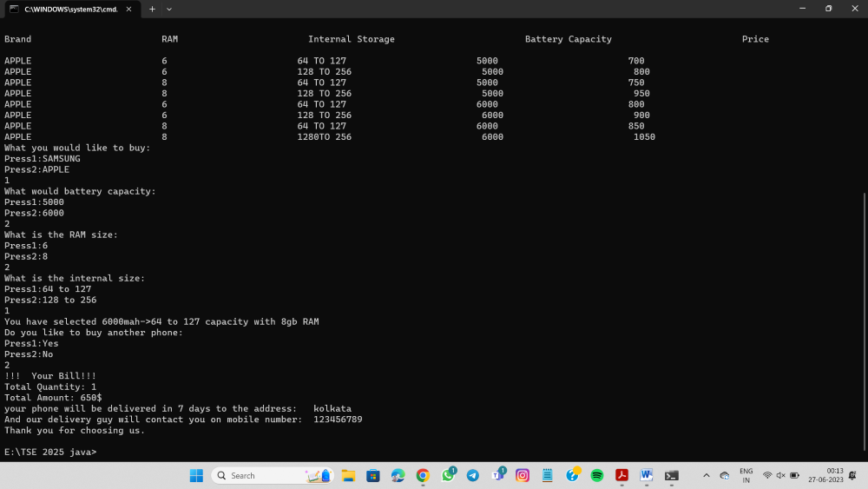The width and height of the screenshot is (868, 489).
Task: Open Notepad from the taskbar
Action: [x=548, y=475]
